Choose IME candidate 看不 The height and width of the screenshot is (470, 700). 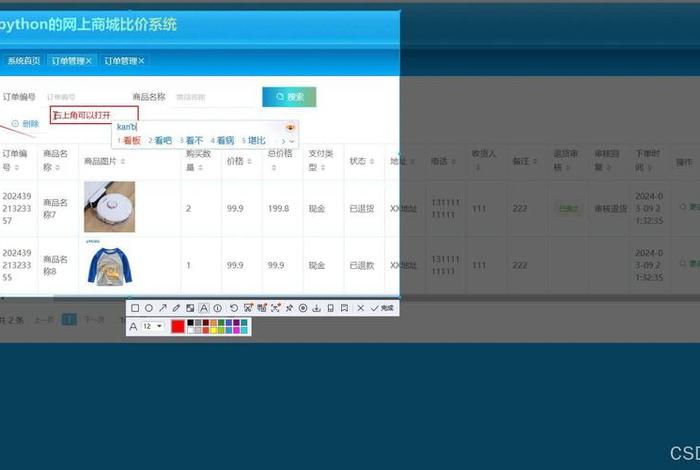point(192,141)
